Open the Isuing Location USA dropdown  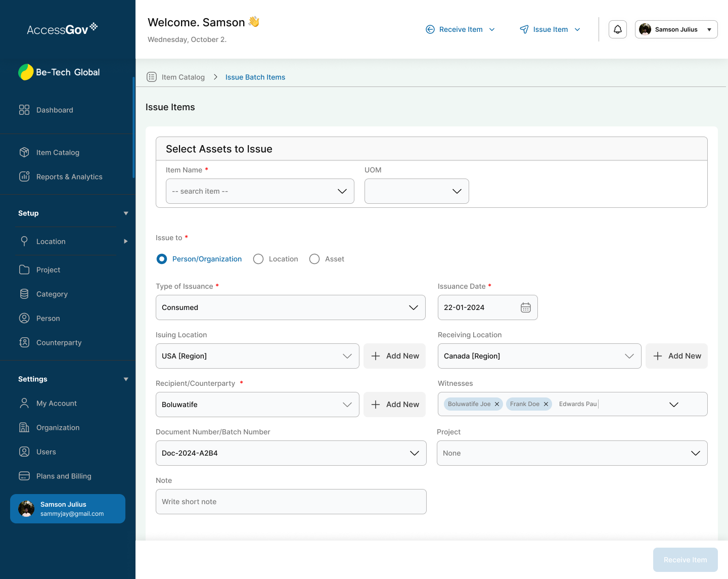[257, 356]
